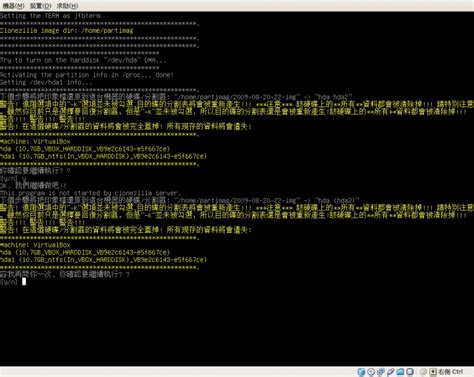This screenshot has width=474, height=377.
Task: Click 'Activating the partition info in /proc... done!'
Action: [x=87, y=75]
